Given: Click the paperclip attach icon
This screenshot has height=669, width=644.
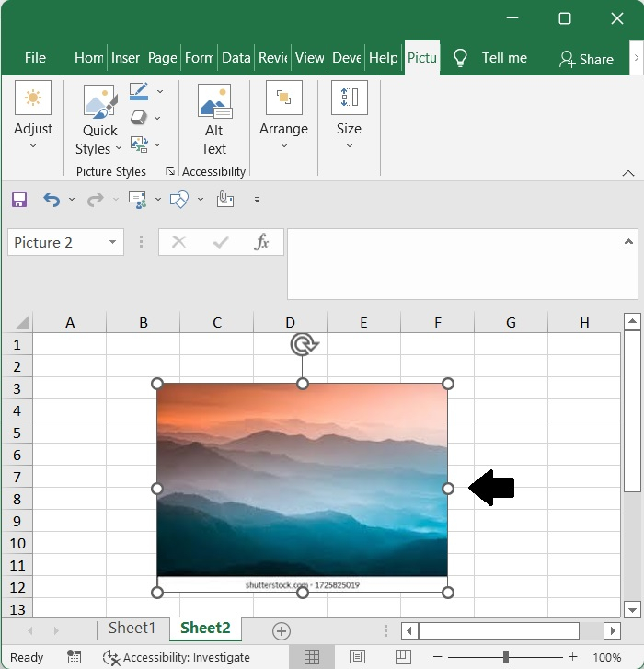Looking at the screenshot, I should [224, 200].
